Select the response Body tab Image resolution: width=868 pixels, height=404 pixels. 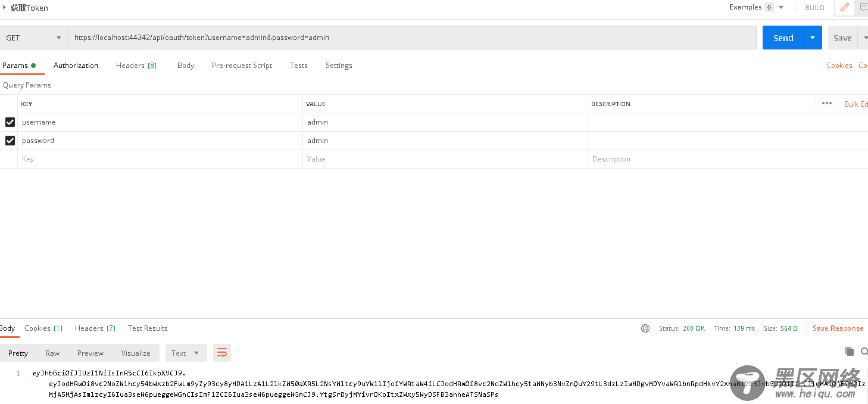[8, 328]
